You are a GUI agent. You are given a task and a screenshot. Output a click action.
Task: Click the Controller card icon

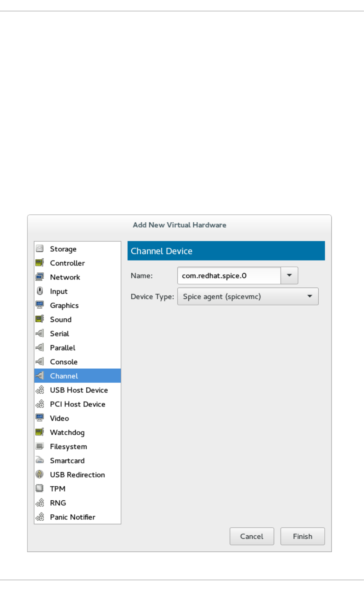(40, 263)
